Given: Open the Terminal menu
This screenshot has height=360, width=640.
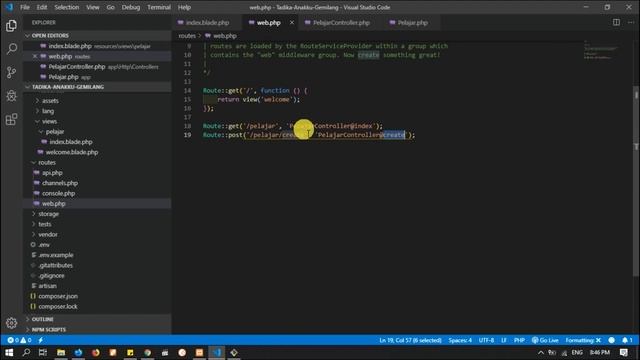Looking at the screenshot, I should tap(159, 7).
